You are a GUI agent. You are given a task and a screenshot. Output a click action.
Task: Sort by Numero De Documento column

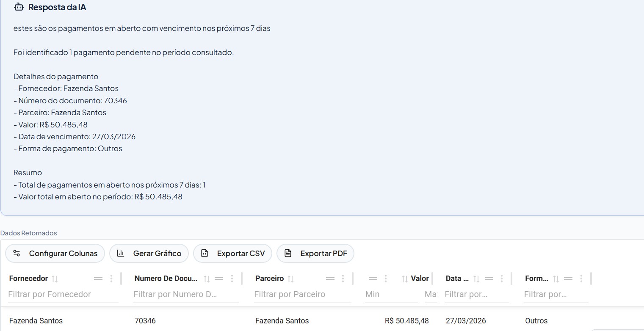(206, 279)
